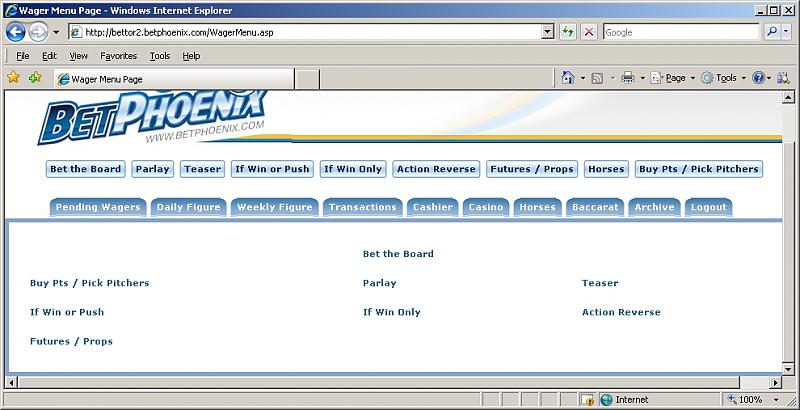Viewport: 800px width, 410px height.
Task: Click the Home page icon
Action: 567,78
